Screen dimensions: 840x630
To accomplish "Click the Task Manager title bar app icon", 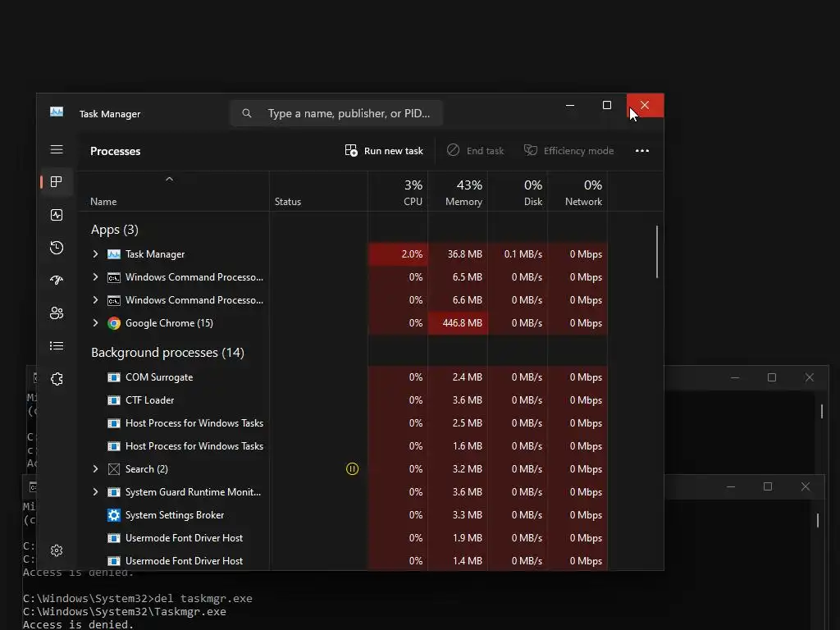I will (57, 112).
